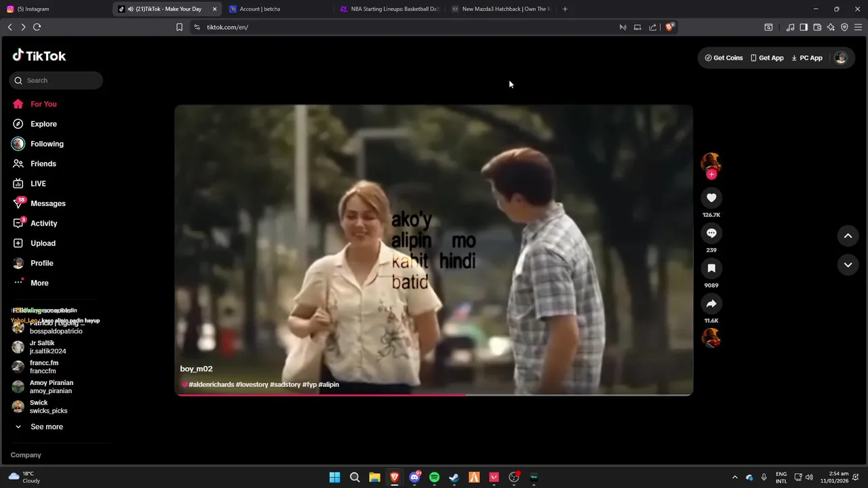Seek the video using the red progress bar
868x488 pixels.
(434, 394)
